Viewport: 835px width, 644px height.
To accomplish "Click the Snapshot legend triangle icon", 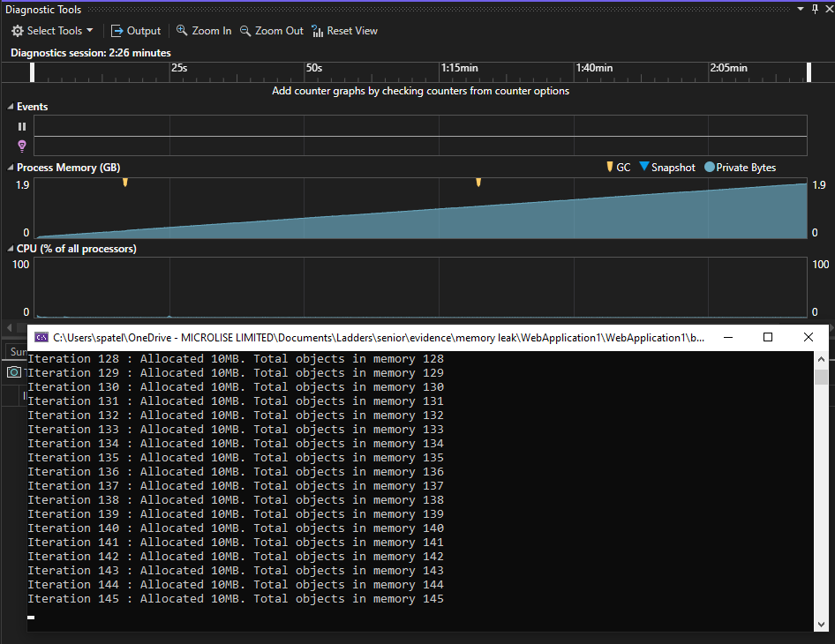I will coord(643,167).
